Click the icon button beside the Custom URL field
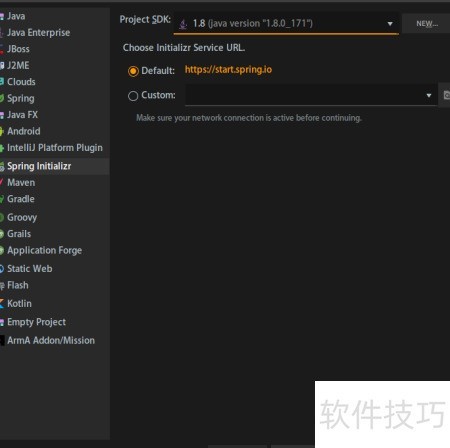Image resolution: width=450 pixels, height=448 pixels. 446,96
